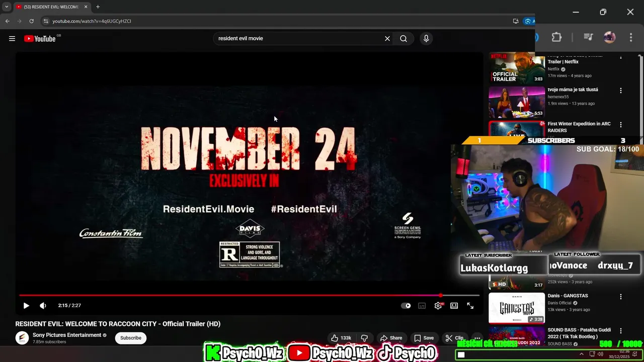This screenshot has height=362, width=644.
Task: Open the tab search dropdown arrow
Action: 7,7
